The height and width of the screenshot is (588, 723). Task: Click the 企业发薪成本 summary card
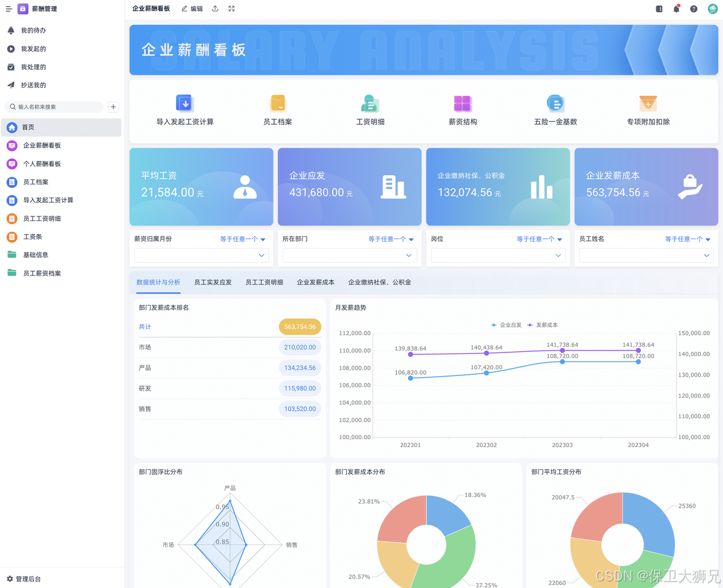tap(646, 187)
